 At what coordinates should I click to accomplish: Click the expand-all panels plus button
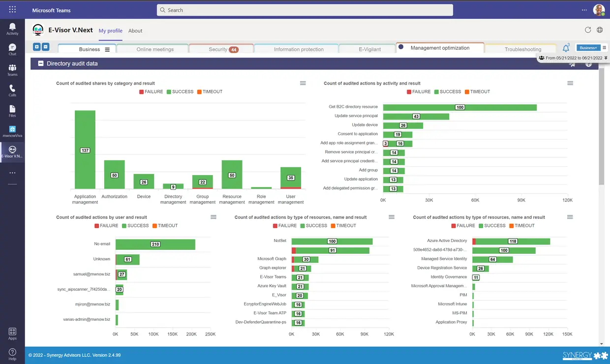(36, 47)
